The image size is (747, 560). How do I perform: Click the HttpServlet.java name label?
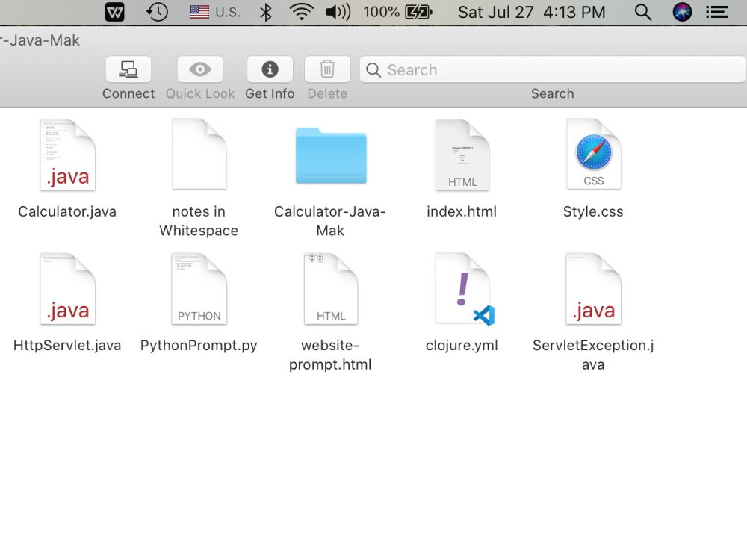tap(67, 345)
